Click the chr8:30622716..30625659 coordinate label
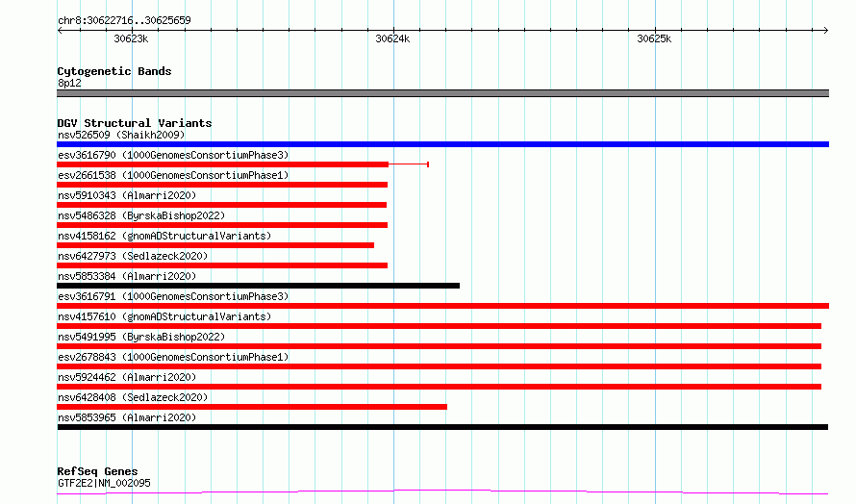Viewport: 856px width, 504px height. pos(124,21)
